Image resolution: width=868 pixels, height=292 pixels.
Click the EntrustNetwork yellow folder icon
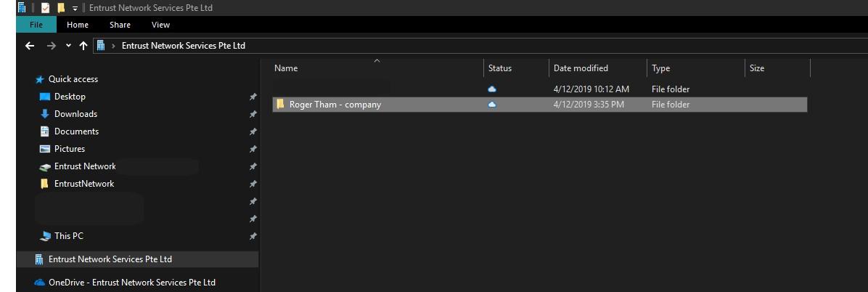[45, 183]
